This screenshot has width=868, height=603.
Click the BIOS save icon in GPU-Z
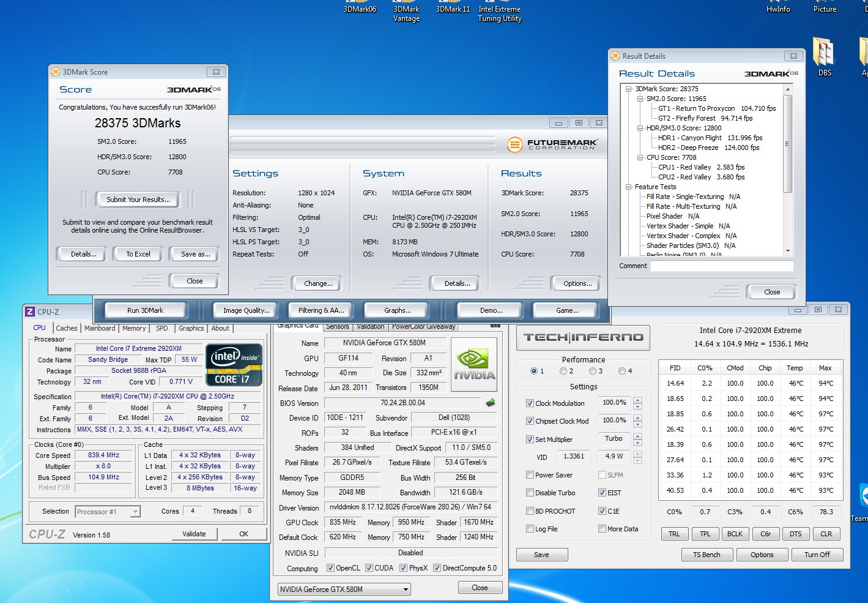click(490, 403)
